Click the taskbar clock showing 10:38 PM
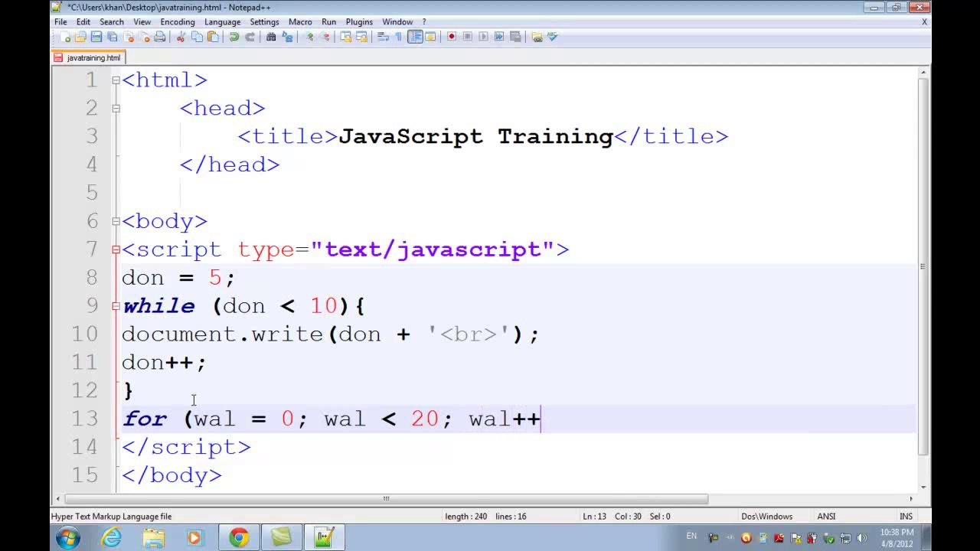This screenshot has width=980, height=551. click(x=897, y=538)
